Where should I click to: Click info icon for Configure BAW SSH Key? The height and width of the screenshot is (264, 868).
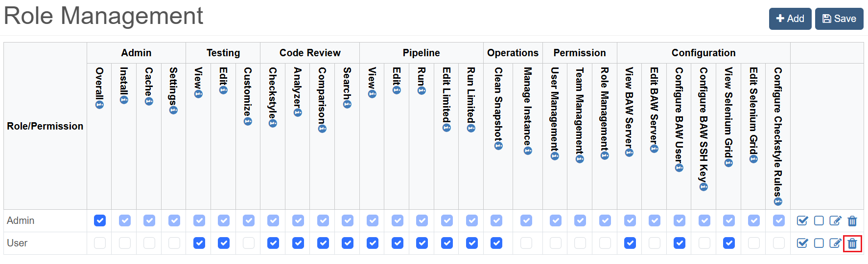(x=704, y=187)
